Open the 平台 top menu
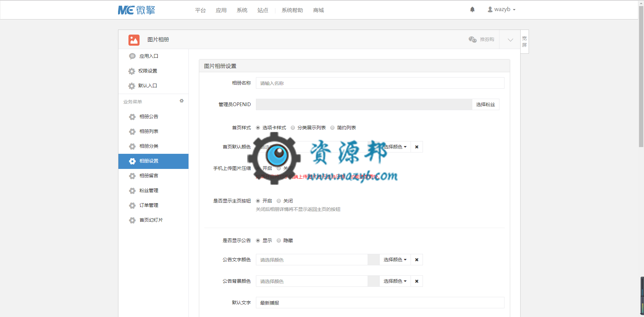This screenshot has width=644, height=317. pyautogui.click(x=200, y=10)
